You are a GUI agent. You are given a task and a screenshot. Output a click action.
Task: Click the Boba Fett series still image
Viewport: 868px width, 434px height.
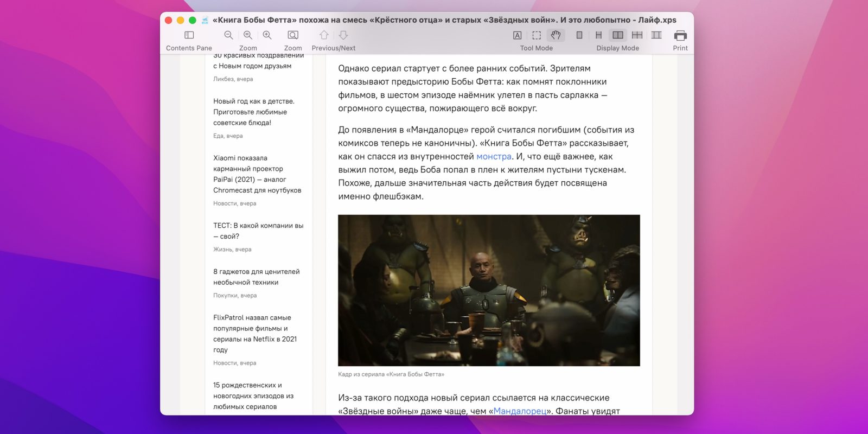tap(489, 290)
